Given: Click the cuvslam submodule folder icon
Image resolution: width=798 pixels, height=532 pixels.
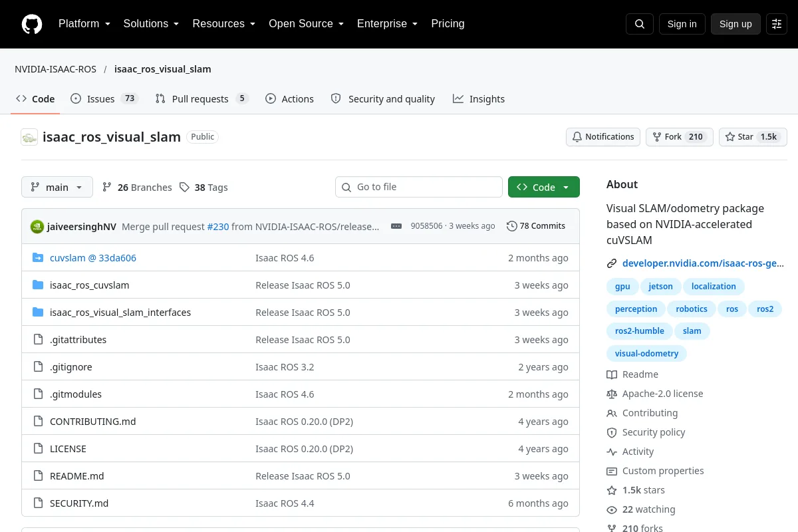Looking at the screenshot, I should pyautogui.click(x=38, y=258).
